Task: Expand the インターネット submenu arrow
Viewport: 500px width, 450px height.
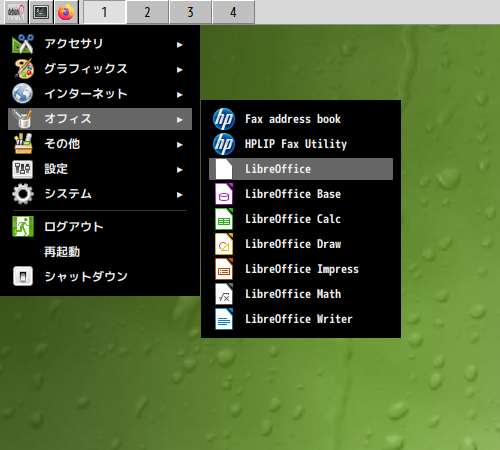Action: pyautogui.click(x=180, y=95)
